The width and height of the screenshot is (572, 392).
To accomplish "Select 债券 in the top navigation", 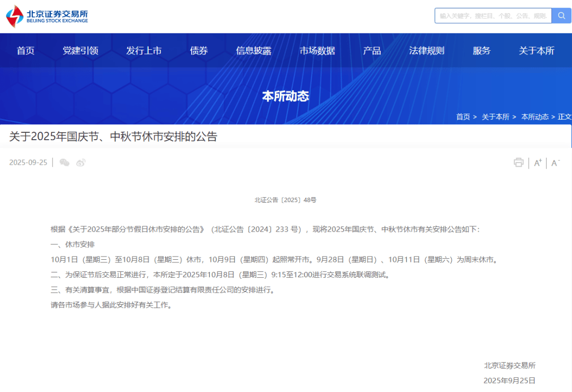I will (199, 50).
